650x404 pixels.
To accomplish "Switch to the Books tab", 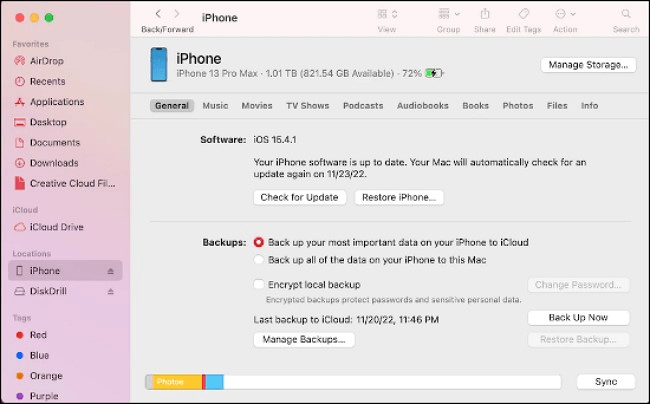I will 475,106.
